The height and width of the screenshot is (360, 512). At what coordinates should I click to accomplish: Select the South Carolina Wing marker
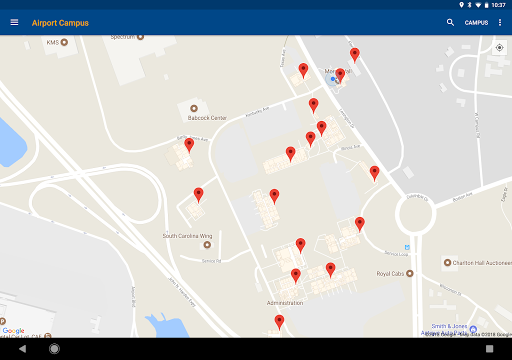(207, 245)
